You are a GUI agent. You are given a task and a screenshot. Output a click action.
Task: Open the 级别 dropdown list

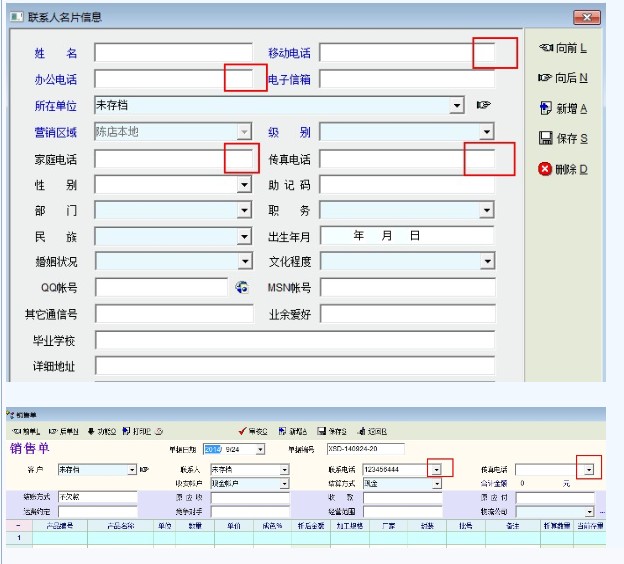point(486,131)
